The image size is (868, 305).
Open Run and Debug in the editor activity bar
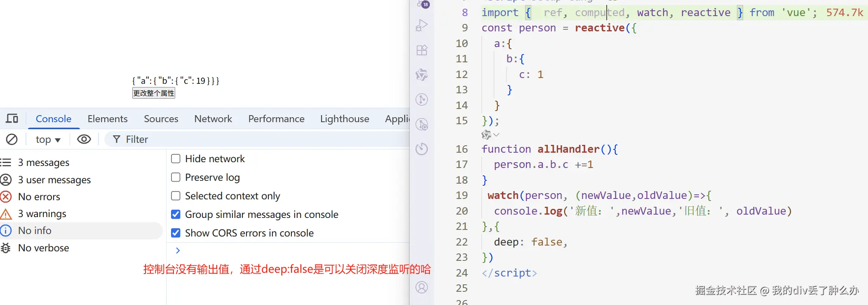pyautogui.click(x=422, y=26)
